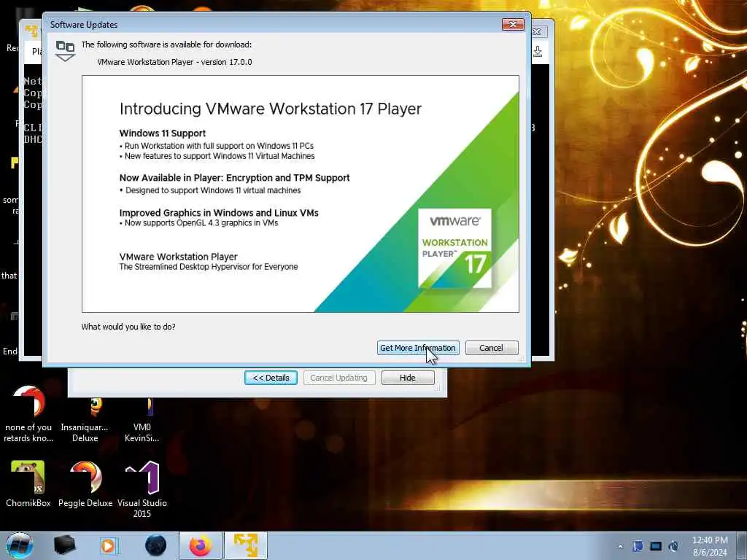Open the Windows Start menu orb
Viewport: 747px width, 560px height.
pyautogui.click(x=20, y=545)
